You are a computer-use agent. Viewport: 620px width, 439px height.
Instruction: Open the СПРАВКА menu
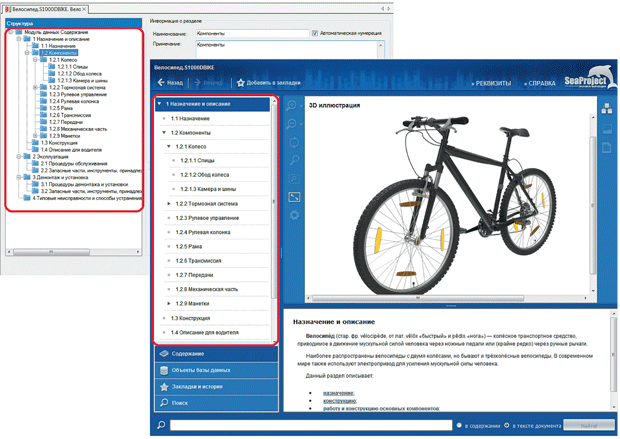coord(540,83)
